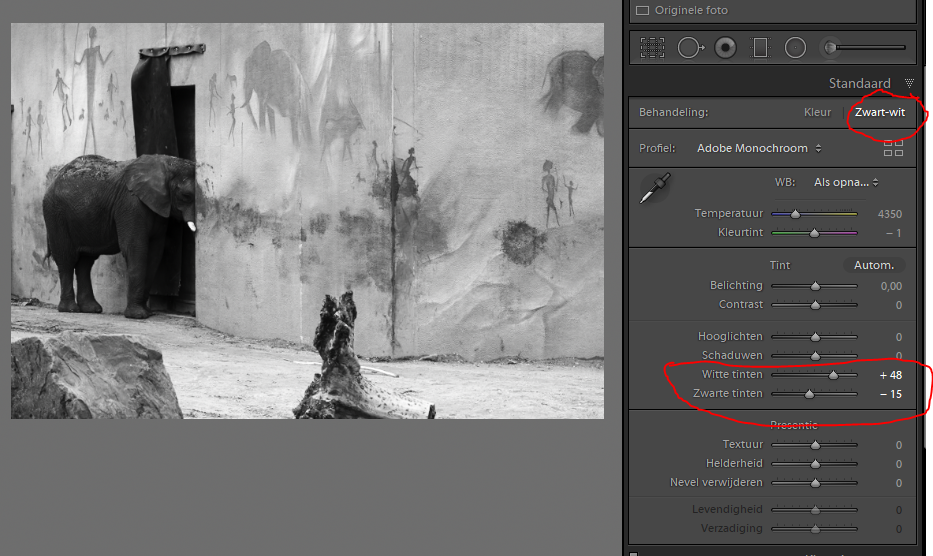Select the Spot removal tool
This screenshot has width=933, height=556.
[x=688, y=47]
